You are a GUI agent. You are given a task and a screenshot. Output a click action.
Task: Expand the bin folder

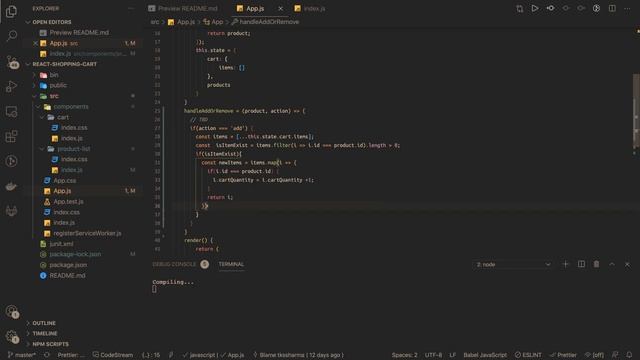point(54,75)
